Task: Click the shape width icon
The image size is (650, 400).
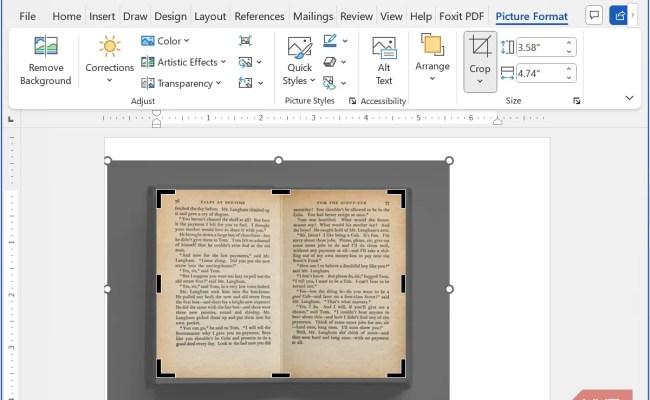Action: coord(507,73)
